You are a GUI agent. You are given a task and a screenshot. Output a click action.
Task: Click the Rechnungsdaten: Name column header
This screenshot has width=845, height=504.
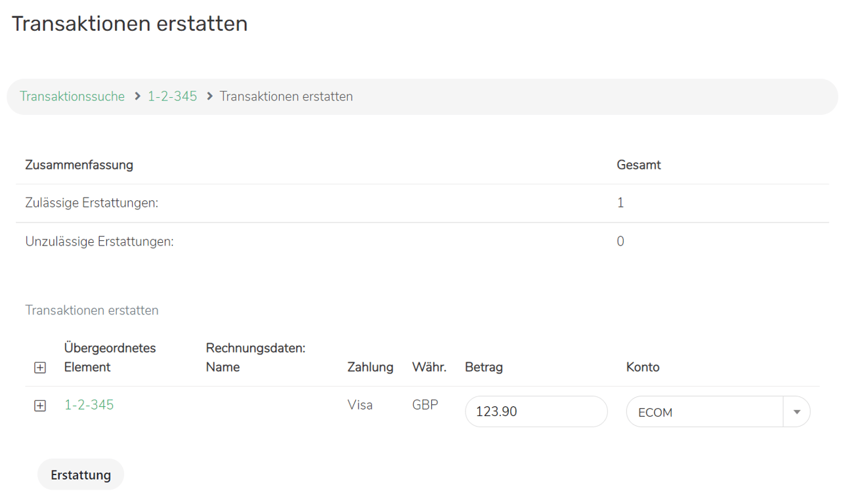click(255, 357)
